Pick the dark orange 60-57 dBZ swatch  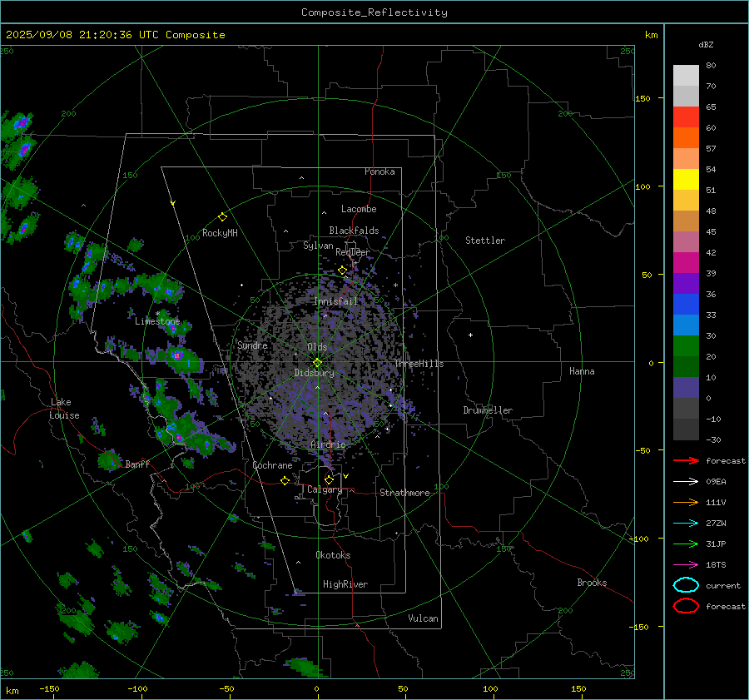point(686,138)
